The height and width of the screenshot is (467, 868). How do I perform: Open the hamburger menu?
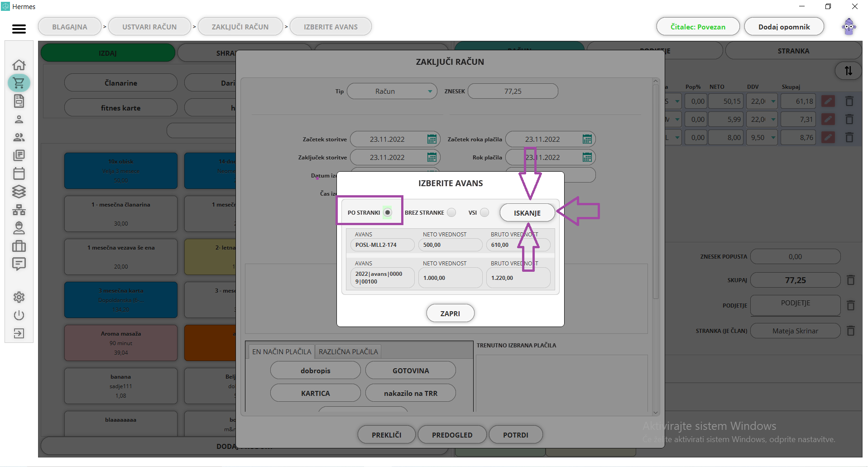(19, 29)
